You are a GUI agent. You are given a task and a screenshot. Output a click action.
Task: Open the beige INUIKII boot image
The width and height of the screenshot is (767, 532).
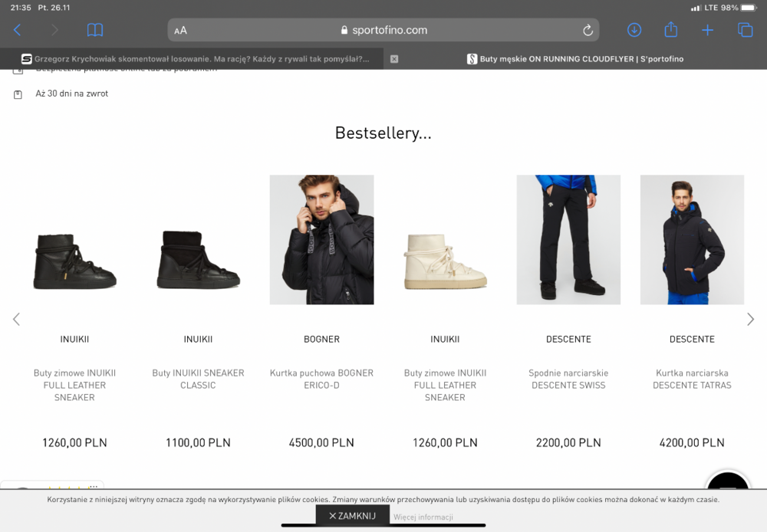tap(445, 261)
